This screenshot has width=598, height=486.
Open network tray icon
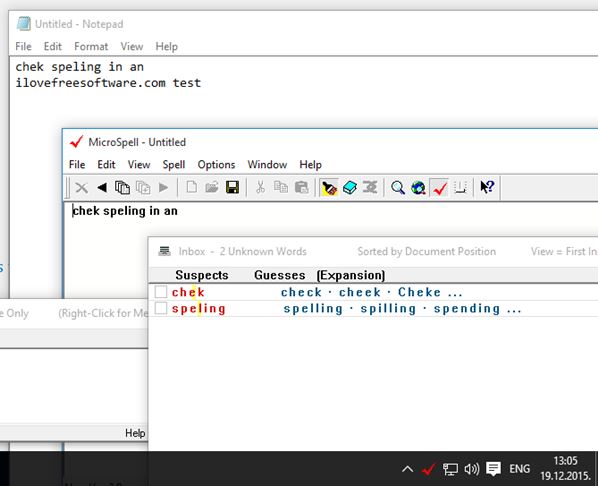pyautogui.click(x=450, y=469)
